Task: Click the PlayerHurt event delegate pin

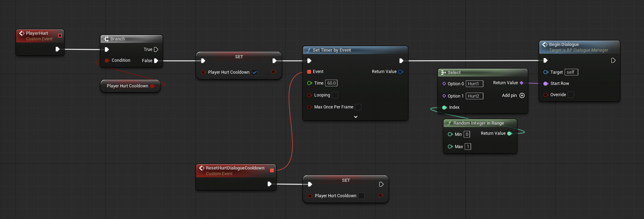Action: tap(60, 36)
